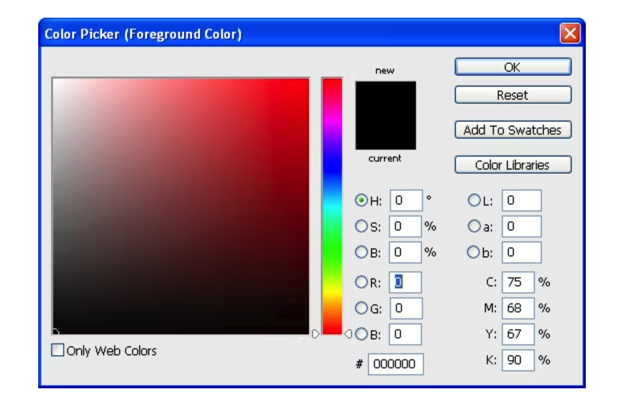Click the hex color code field
This screenshot has height=412, width=629.
click(x=395, y=364)
